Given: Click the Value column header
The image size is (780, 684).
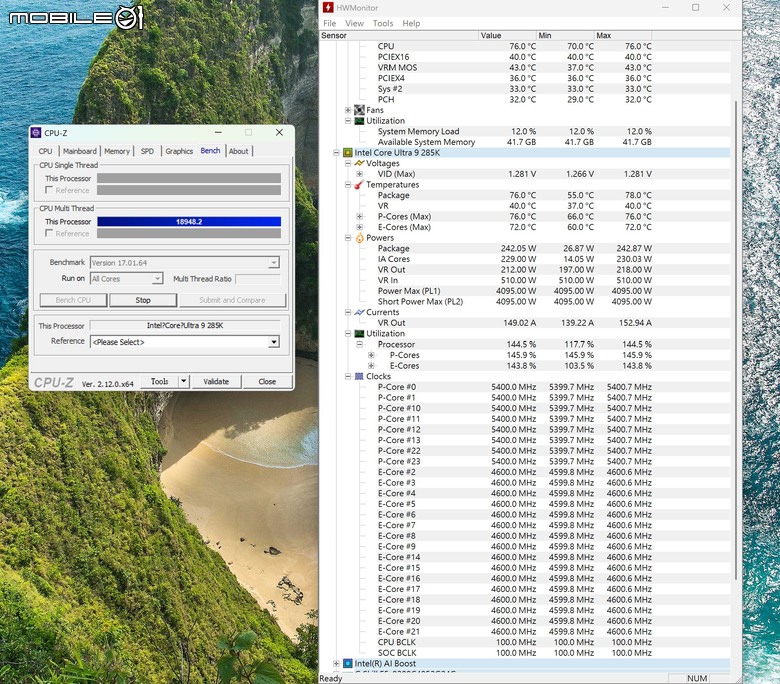Looking at the screenshot, I should tap(508, 36).
